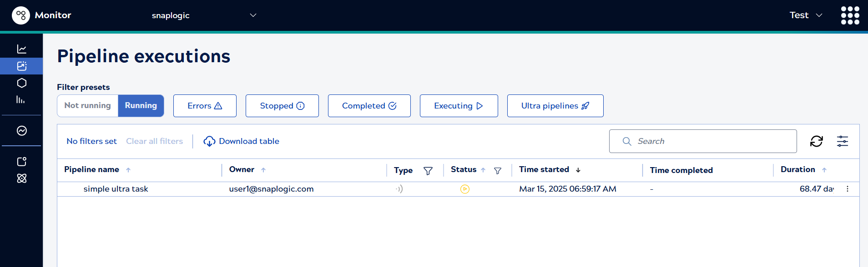The image size is (868, 267).
Task: Click the refresh table icon
Action: click(x=816, y=141)
